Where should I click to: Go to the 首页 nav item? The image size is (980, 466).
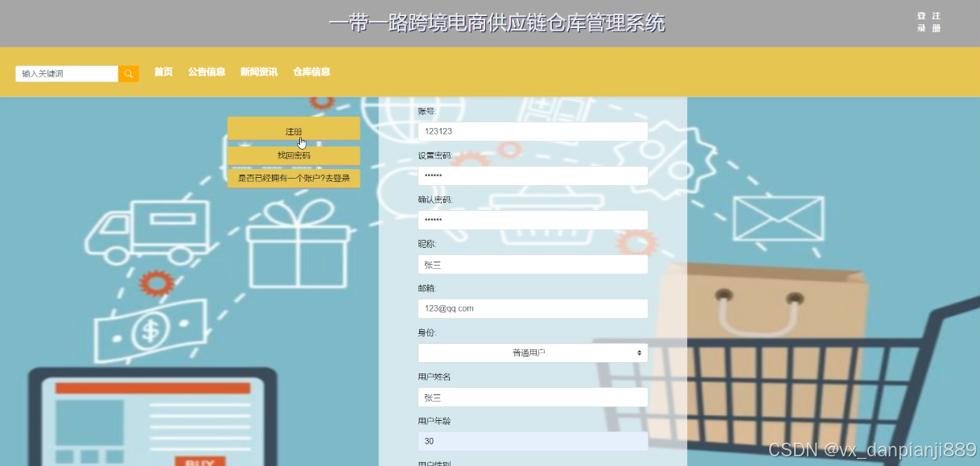point(163,72)
